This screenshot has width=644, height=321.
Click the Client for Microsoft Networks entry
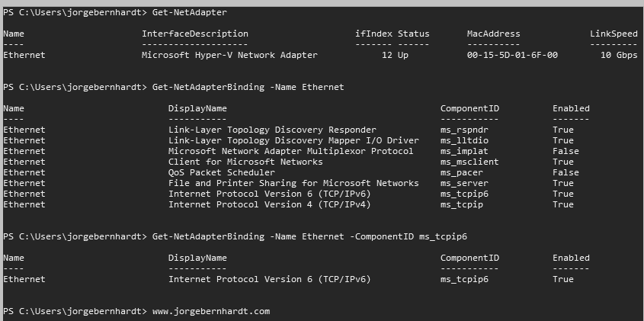pos(245,162)
